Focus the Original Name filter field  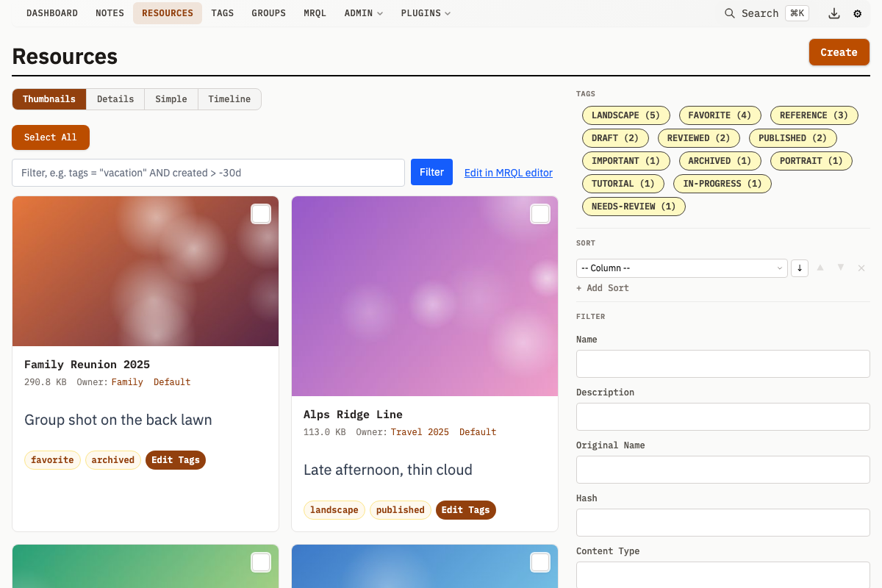tap(723, 470)
